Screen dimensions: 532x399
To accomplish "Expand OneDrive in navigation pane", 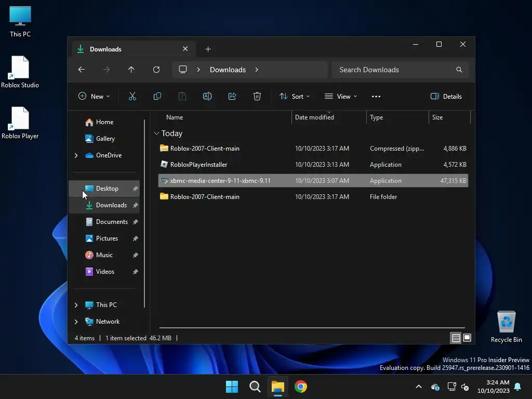I will pyautogui.click(x=76, y=155).
